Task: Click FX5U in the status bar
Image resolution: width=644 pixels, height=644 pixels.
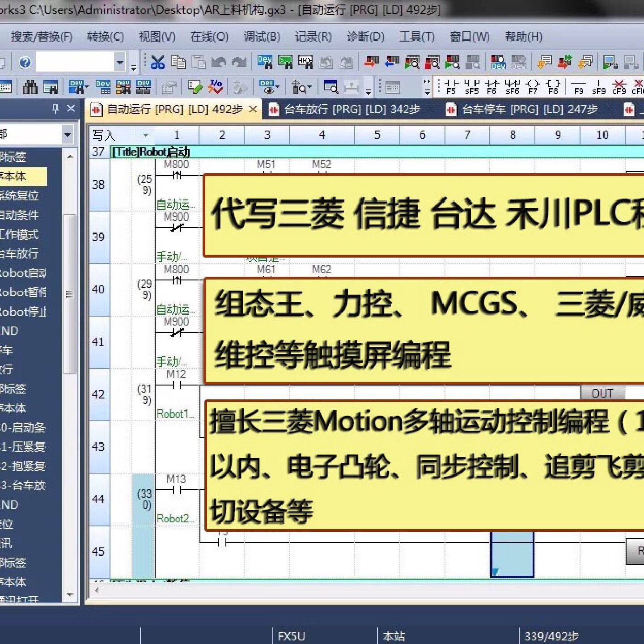Action: (x=291, y=636)
